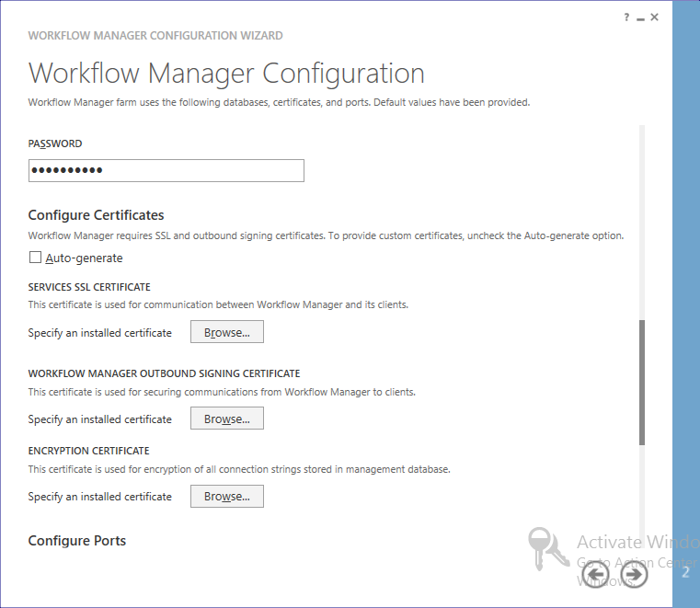The height and width of the screenshot is (608, 700).
Task: Click the vertical scrollbar thumb
Action: (642, 382)
